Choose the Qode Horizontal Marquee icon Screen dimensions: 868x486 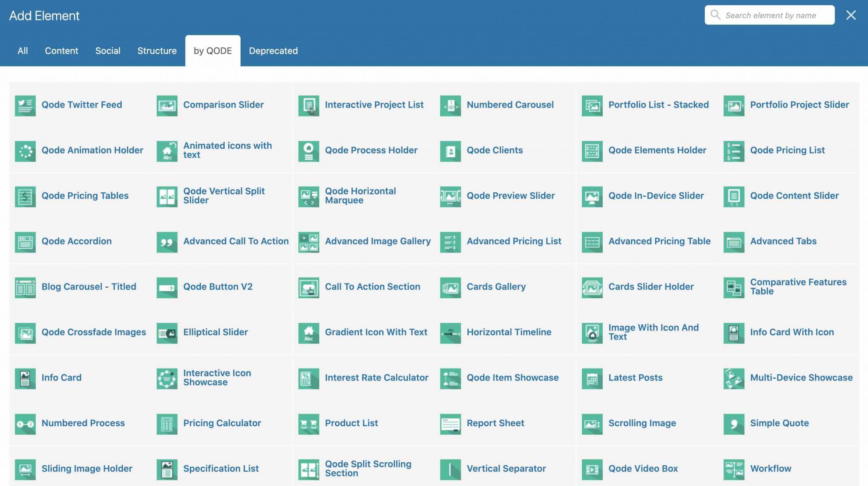click(x=309, y=197)
